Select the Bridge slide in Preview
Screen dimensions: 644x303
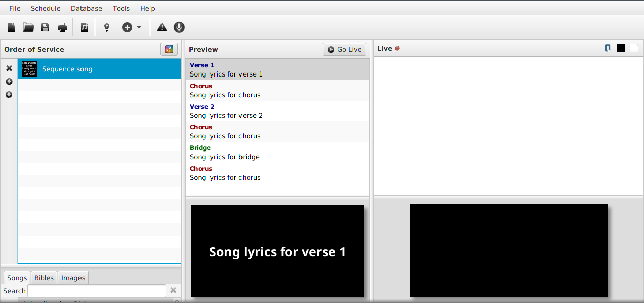pos(277,152)
